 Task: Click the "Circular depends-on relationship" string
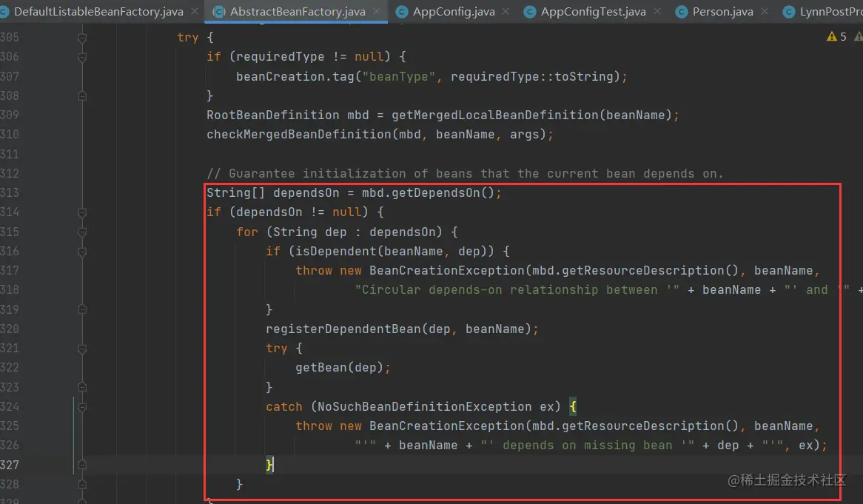coord(517,289)
